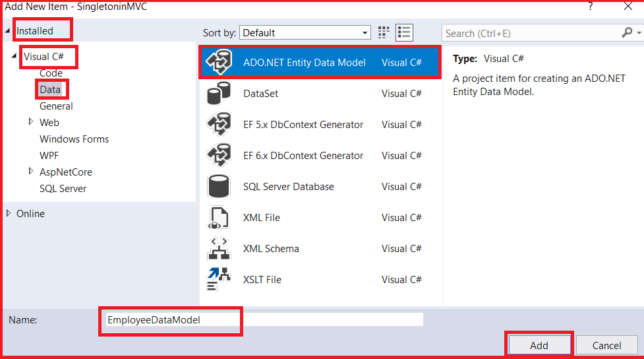This screenshot has height=359, width=644.
Task: Click the DataSet template icon
Action: 218,93
